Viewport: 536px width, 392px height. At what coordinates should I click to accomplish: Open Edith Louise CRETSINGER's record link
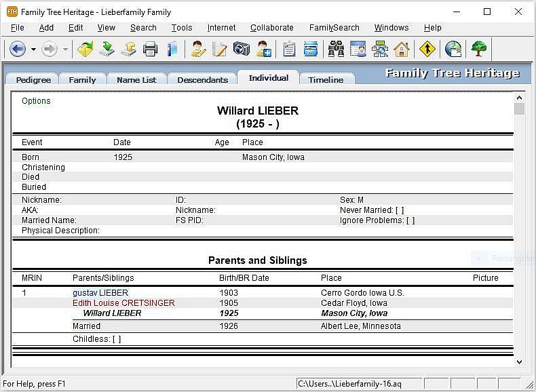tap(123, 303)
